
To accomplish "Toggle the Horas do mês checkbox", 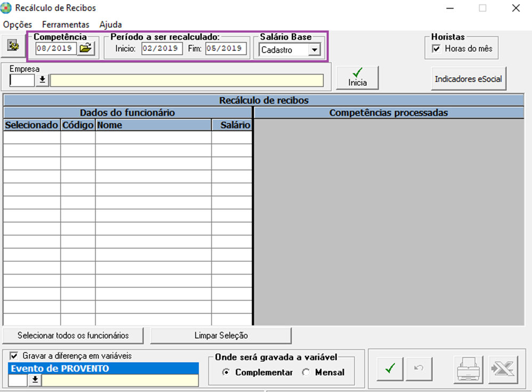I will coord(437,49).
